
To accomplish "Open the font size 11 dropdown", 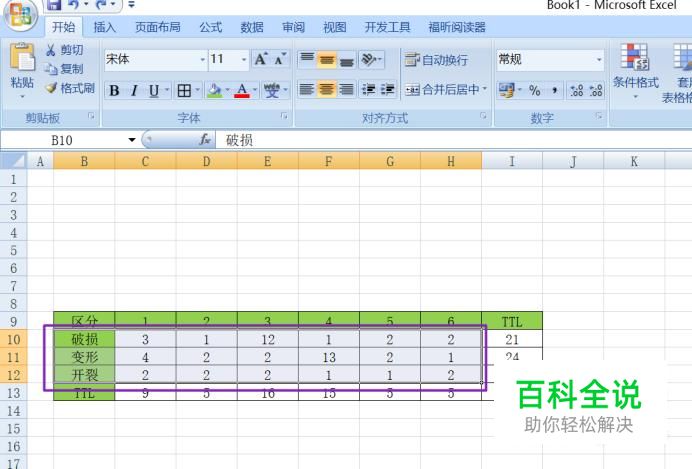I will (244, 59).
